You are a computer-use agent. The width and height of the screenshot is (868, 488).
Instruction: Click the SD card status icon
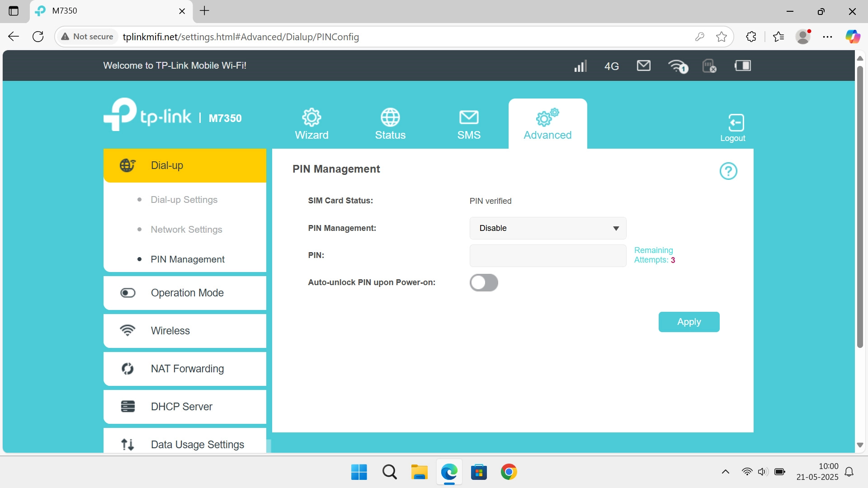(709, 66)
